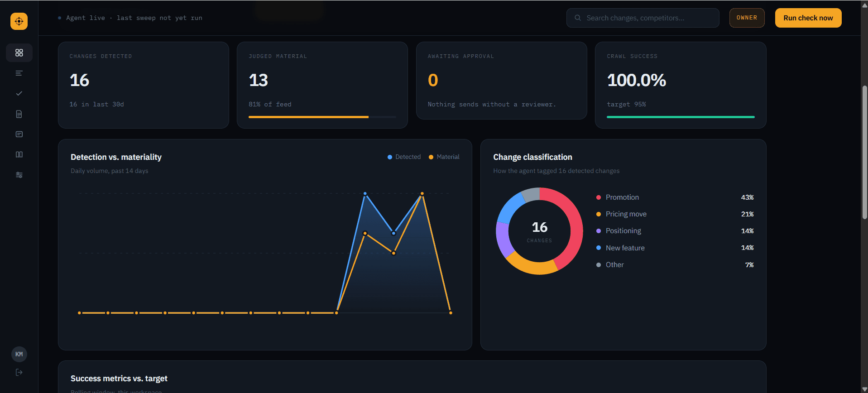This screenshot has width=868, height=393.
Task: Click the Run check now button
Action: [808, 18]
